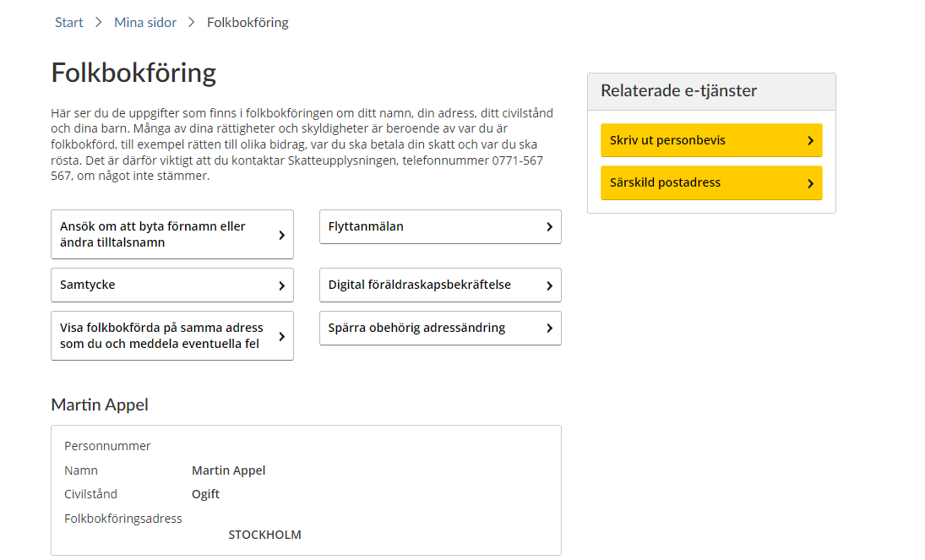Click the Martin Appel heading

(x=99, y=405)
